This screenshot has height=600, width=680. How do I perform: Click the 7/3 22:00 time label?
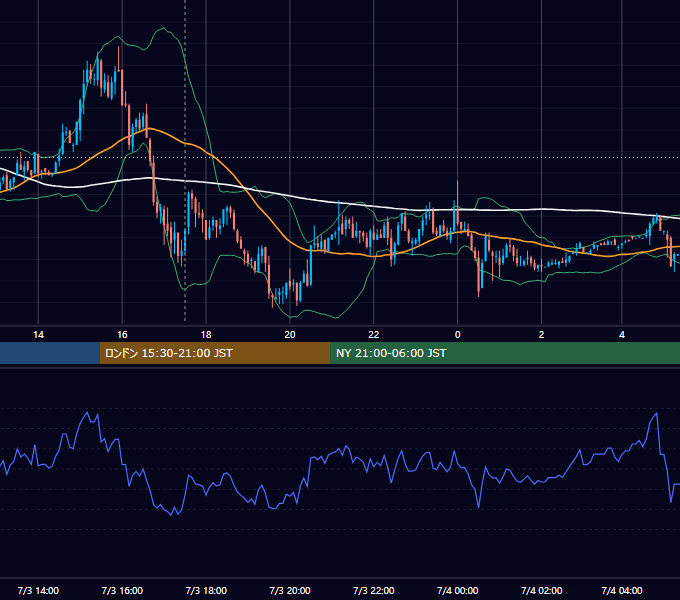click(373, 590)
